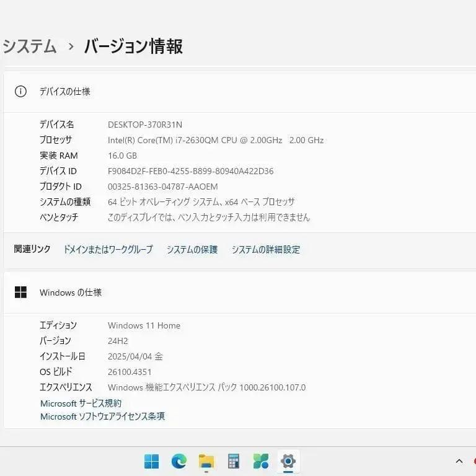Image resolution: width=476 pixels, height=476 pixels.
Task: Collapse the Windows の仕様 section header
Action: point(240,293)
